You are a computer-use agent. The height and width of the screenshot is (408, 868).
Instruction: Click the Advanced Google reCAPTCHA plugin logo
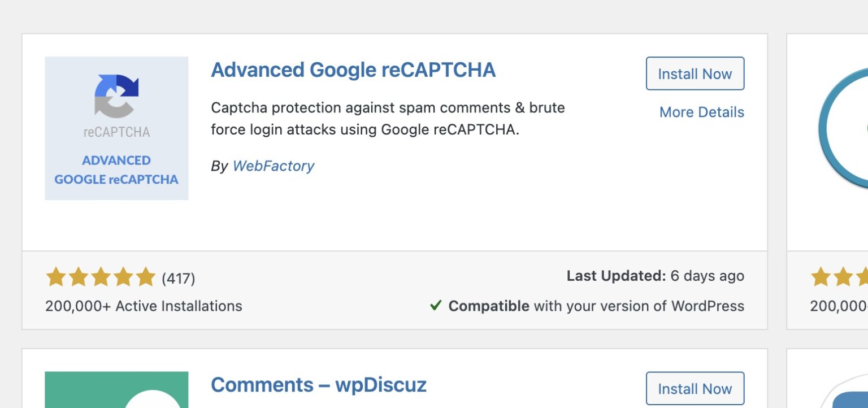pyautogui.click(x=116, y=128)
